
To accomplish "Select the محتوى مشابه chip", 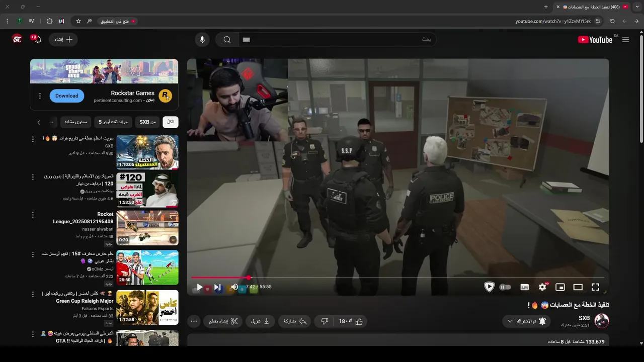I will 76,122.
